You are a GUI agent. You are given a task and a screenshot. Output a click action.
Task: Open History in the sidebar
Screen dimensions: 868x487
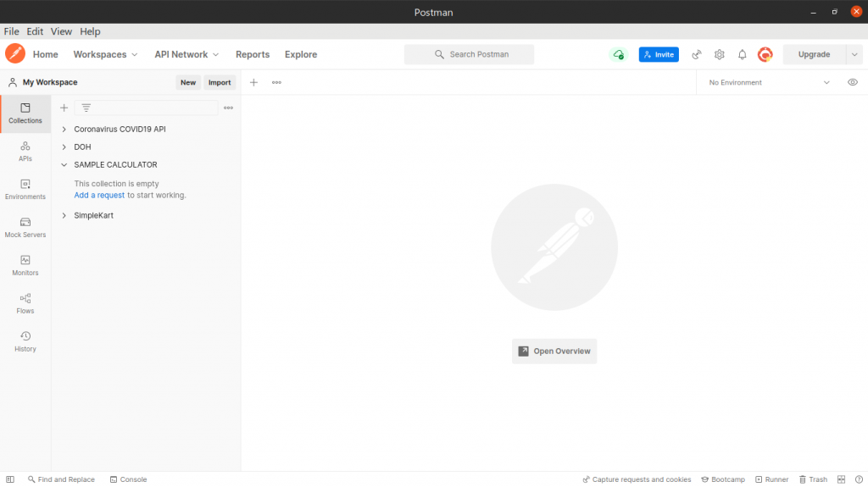(25, 342)
